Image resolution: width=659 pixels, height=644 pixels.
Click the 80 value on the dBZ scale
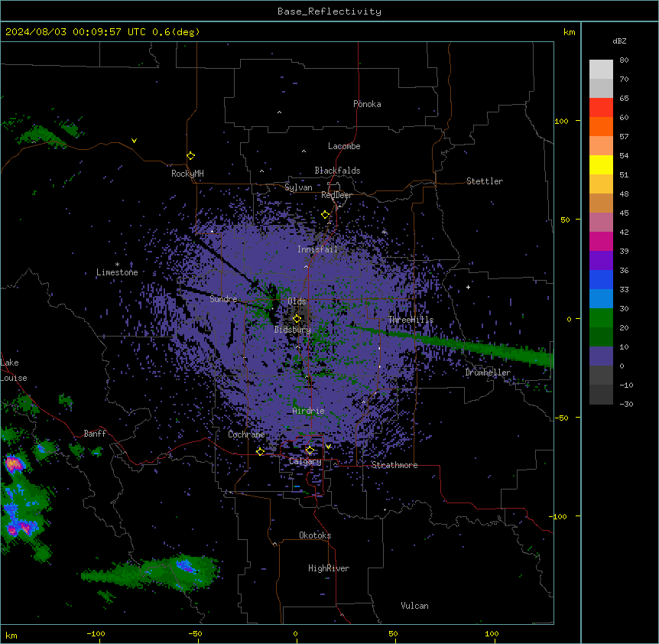624,60
